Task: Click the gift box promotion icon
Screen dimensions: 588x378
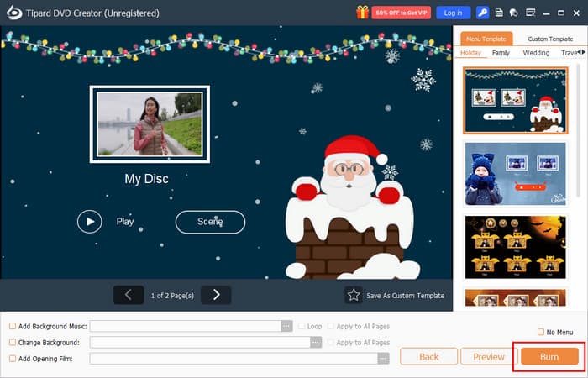Action: (363, 13)
